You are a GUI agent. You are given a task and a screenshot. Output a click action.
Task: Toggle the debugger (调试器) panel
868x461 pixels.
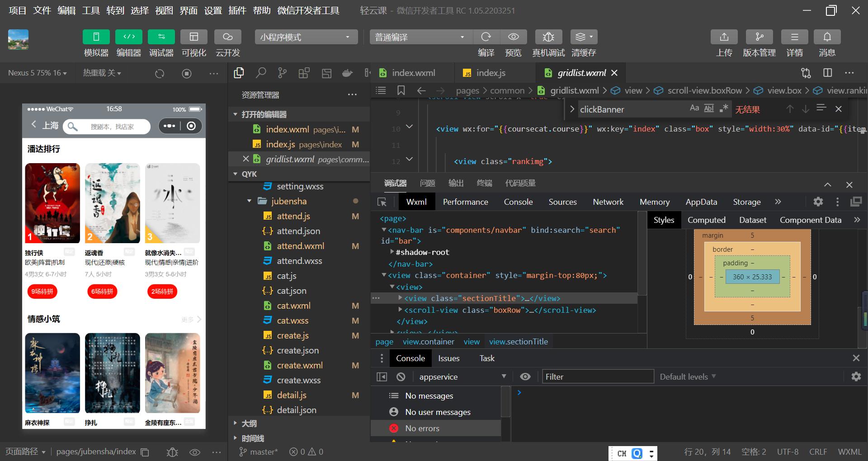coord(161,37)
